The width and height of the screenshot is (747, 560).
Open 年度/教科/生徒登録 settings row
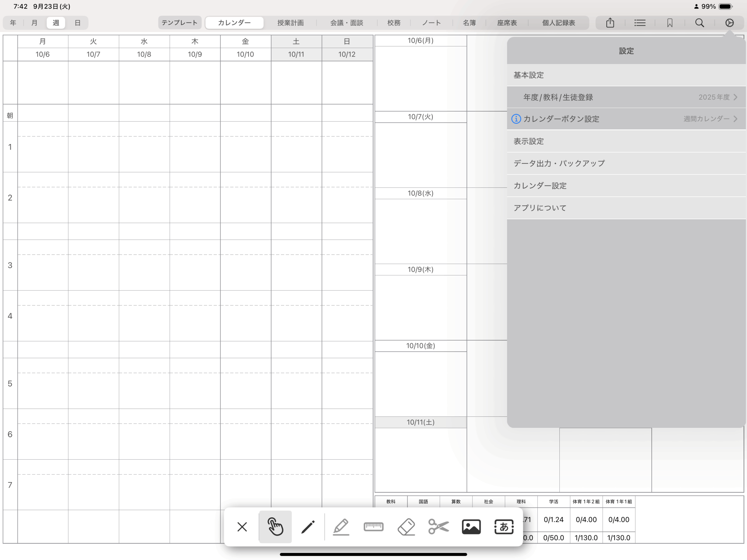(626, 97)
